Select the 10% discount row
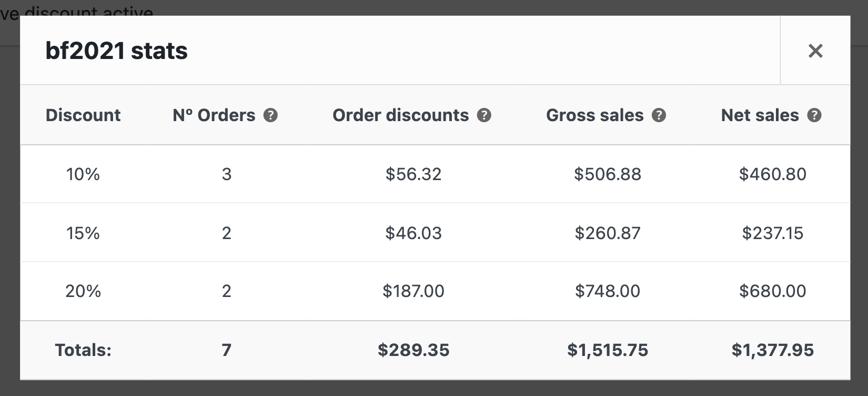Screen dimensions: 868x396 (82, 174)
